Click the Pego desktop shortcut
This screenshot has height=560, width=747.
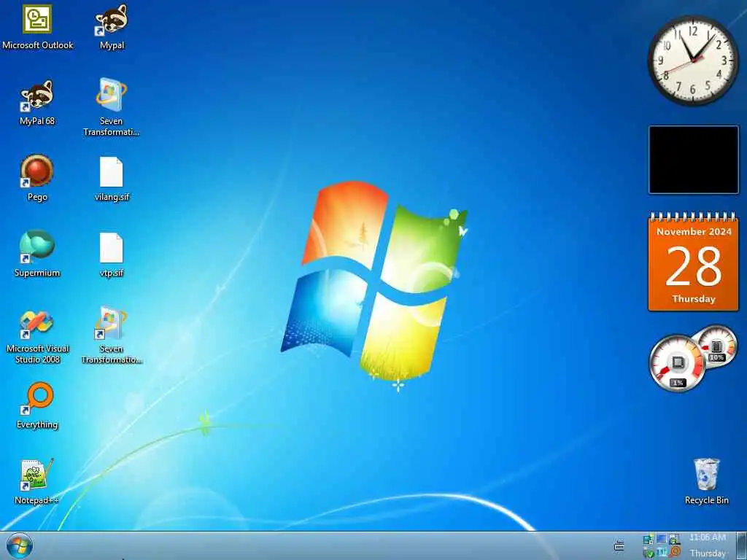[37, 178]
